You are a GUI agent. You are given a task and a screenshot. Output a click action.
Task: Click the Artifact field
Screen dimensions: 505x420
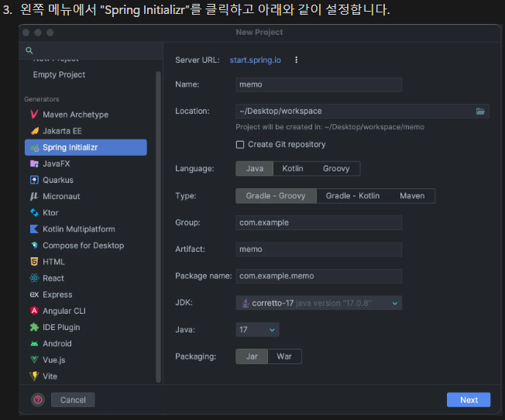318,250
